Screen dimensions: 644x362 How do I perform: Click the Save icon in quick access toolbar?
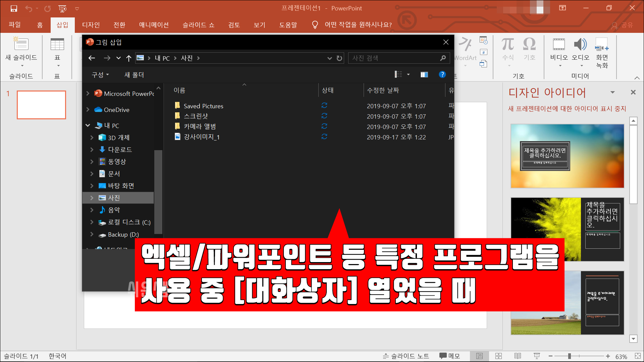pos(14,8)
